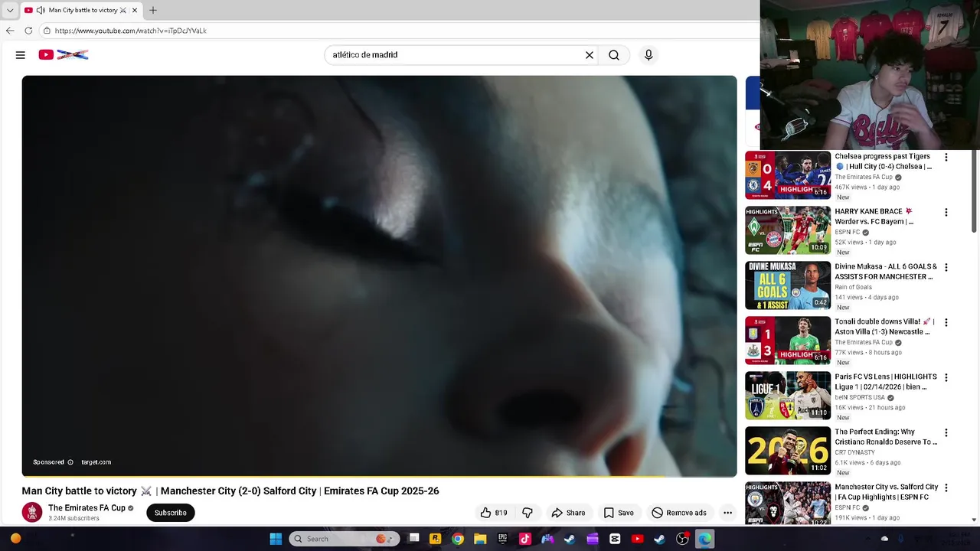
Task: Open options for The Perfect Ending video
Action: (946, 432)
